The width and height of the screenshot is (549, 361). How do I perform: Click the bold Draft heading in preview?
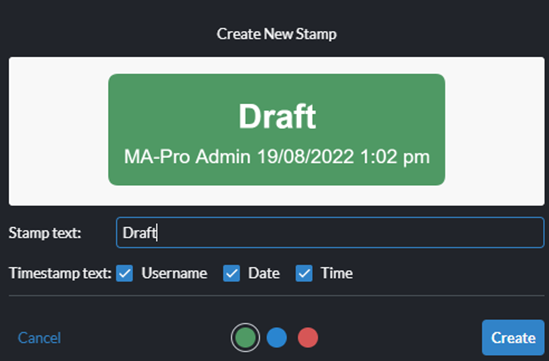277,117
